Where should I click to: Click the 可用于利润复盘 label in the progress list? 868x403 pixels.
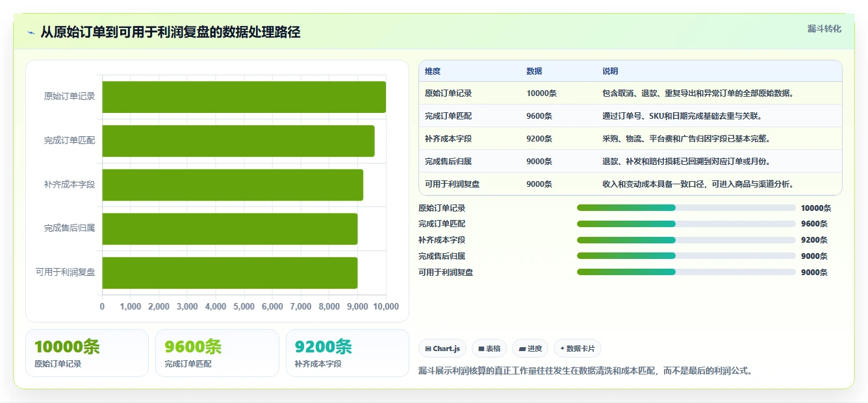point(446,273)
